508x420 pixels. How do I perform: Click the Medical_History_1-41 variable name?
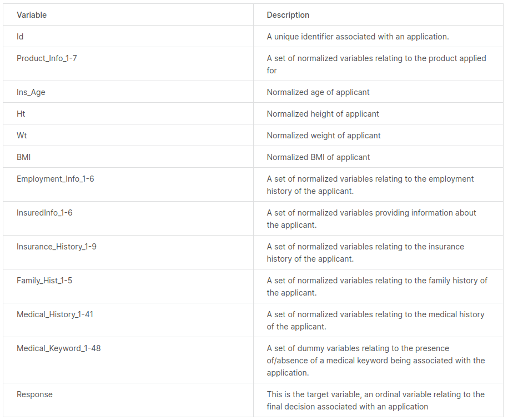point(55,314)
